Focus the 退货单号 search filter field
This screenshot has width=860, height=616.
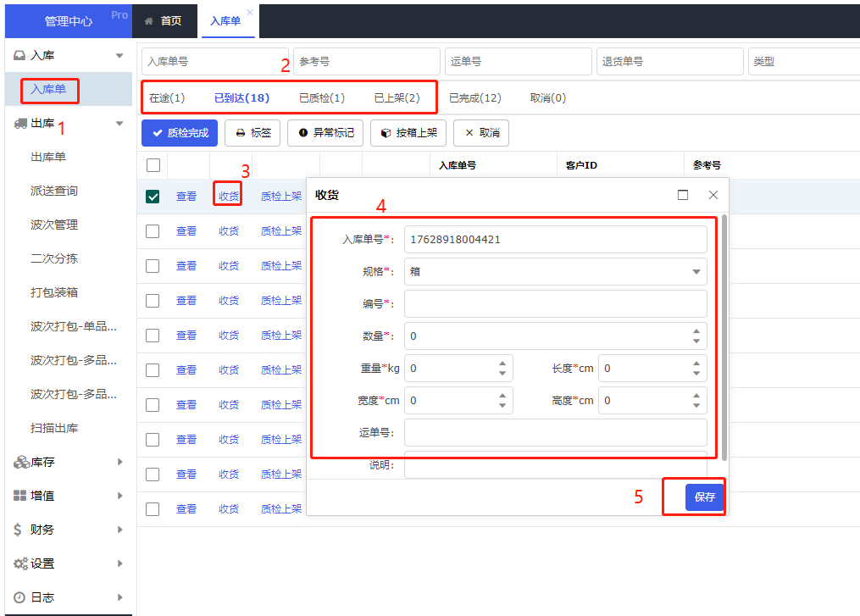pyautogui.click(x=670, y=62)
